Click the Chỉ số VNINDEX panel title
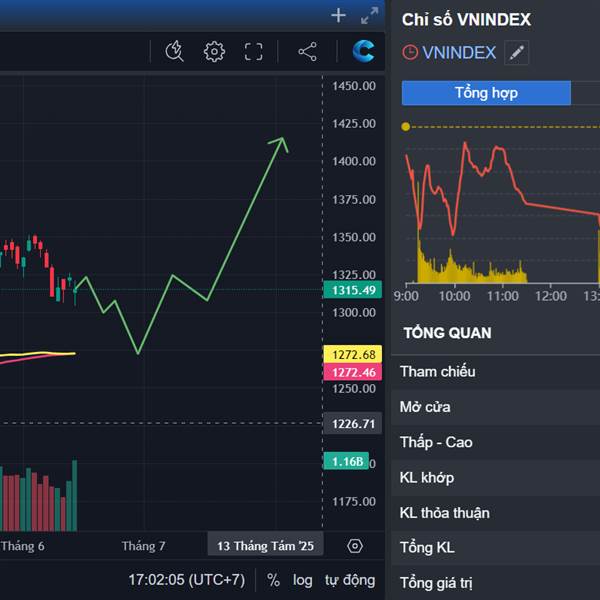The width and height of the screenshot is (600, 600). [466, 20]
